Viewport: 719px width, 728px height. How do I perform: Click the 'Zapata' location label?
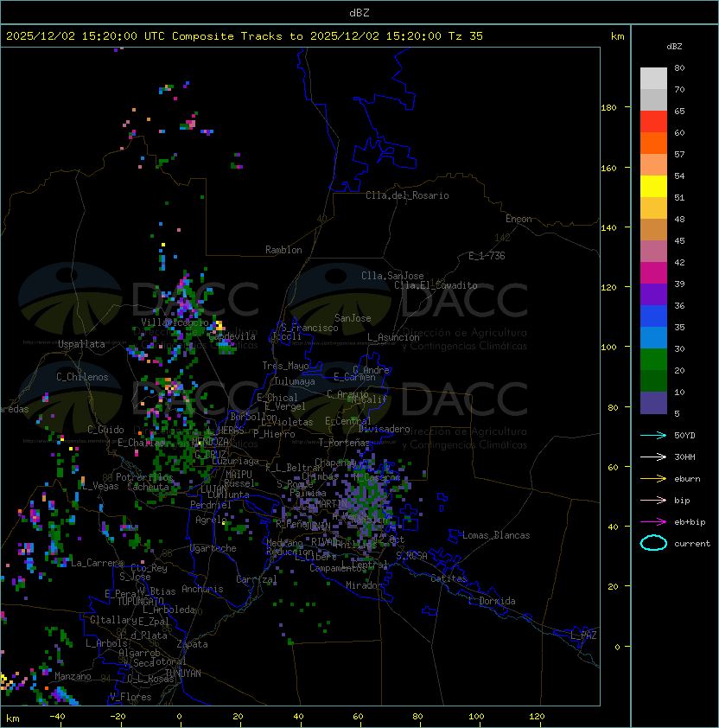pos(192,644)
